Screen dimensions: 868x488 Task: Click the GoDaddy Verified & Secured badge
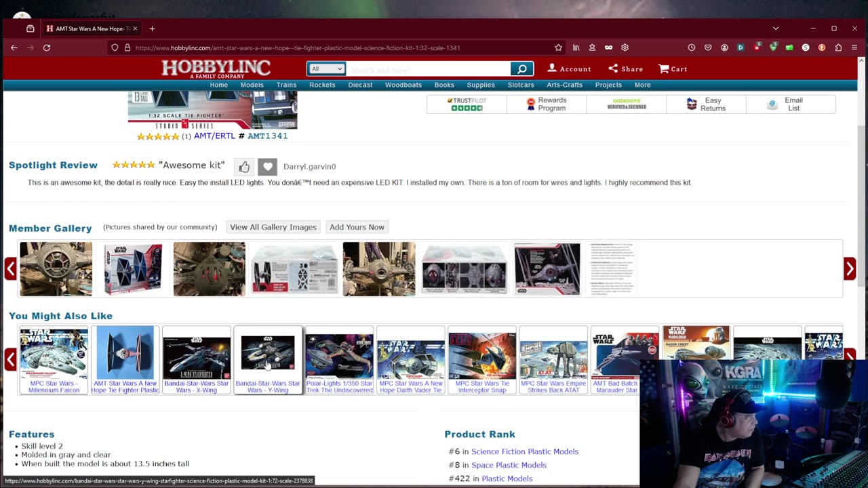point(627,104)
